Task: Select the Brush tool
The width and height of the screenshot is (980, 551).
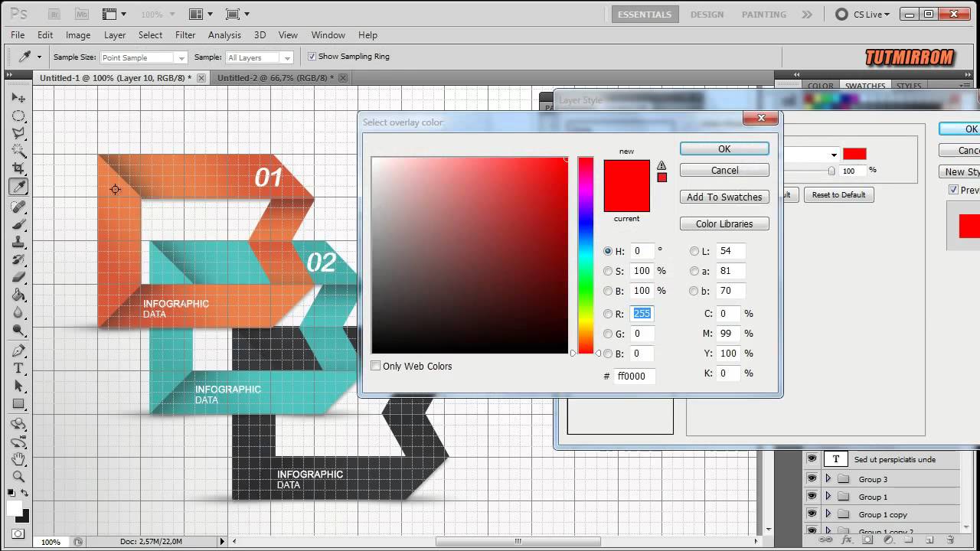Action: (x=18, y=224)
